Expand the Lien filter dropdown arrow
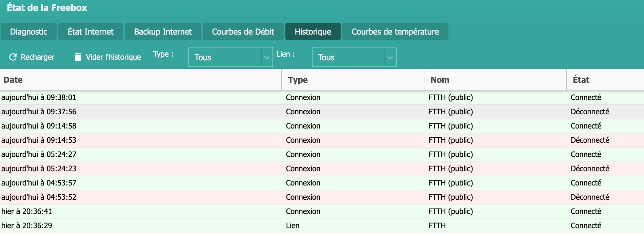The height and width of the screenshot is (236, 644). point(390,57)
